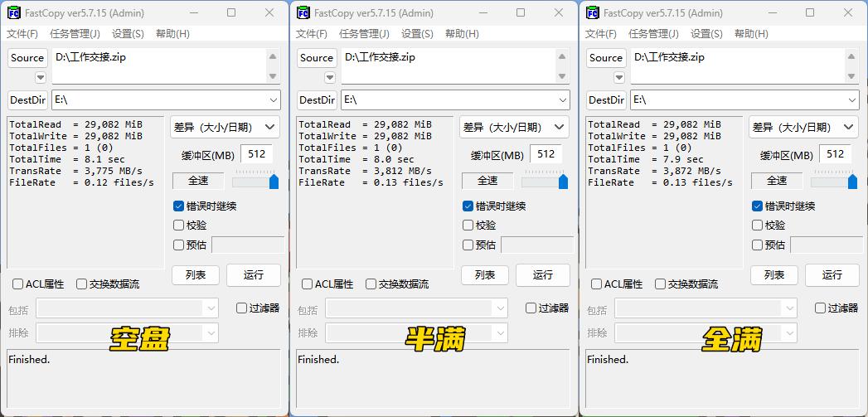Expand the E:\ DestDir combo box in middle window

point(563,100)
